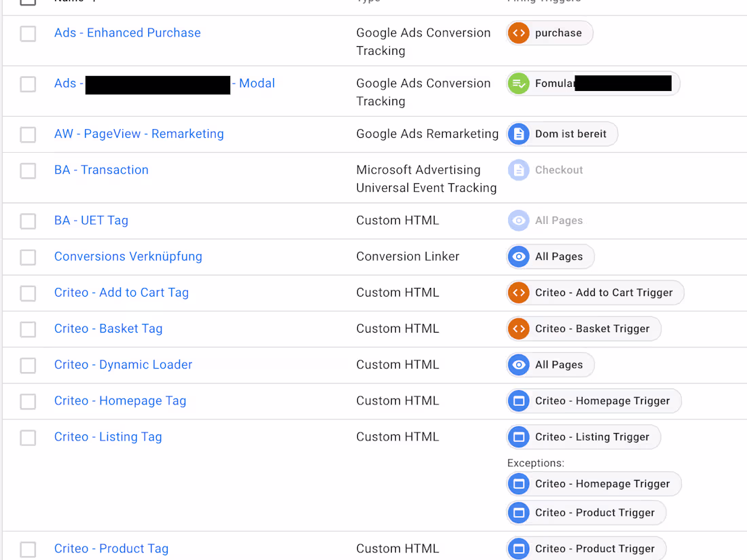Sort tags by clicking the Name column header

tap(68, 1)
